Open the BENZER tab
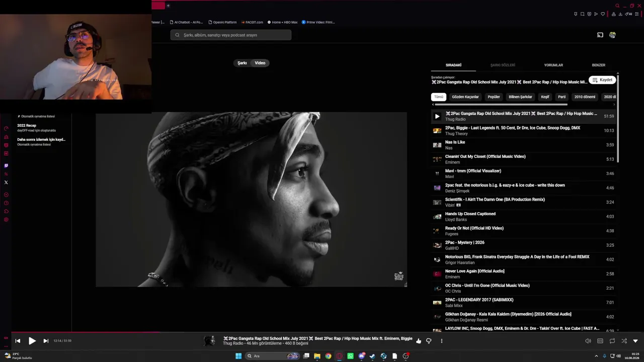 (598, 65)
